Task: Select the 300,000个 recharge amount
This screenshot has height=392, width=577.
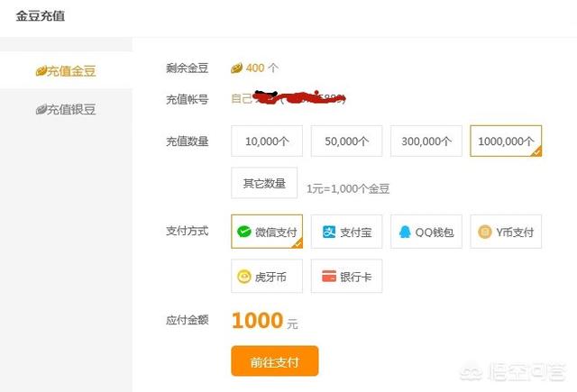Action: point(426,141)
